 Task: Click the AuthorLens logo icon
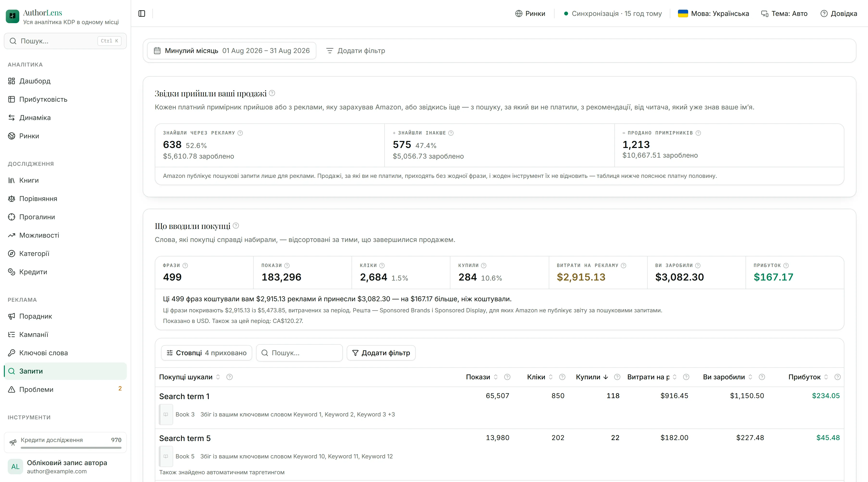tap(13, 16)
